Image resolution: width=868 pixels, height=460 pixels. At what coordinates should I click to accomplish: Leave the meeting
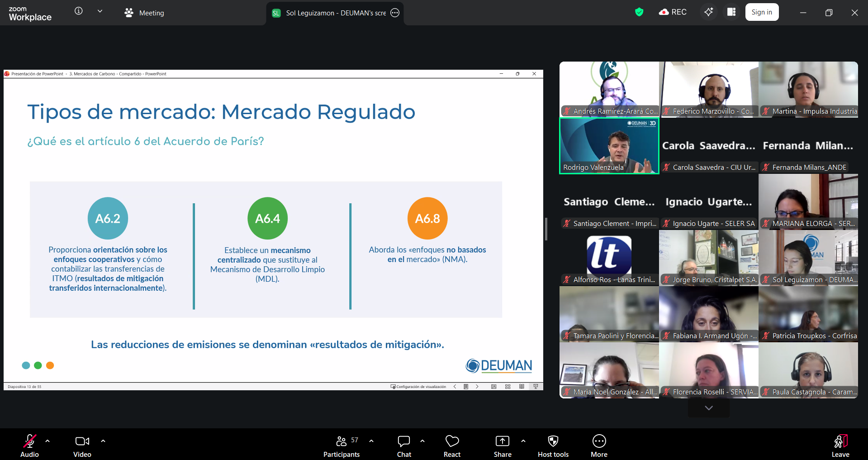tap(840, 446)
